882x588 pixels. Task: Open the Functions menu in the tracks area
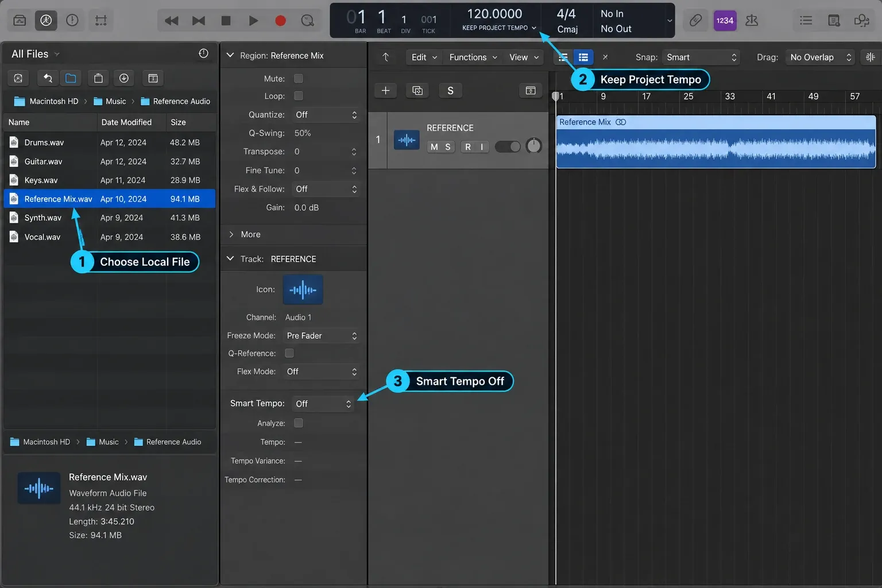[473, 57]
